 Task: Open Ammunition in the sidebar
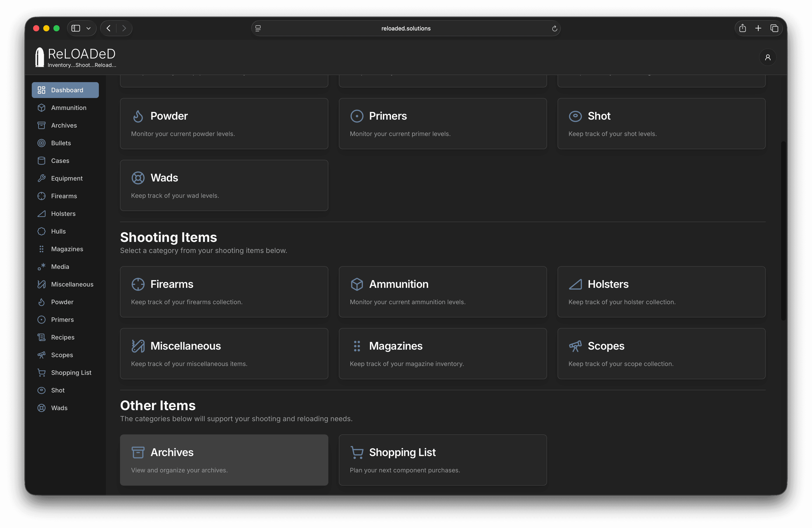click(x=65, y=108)
